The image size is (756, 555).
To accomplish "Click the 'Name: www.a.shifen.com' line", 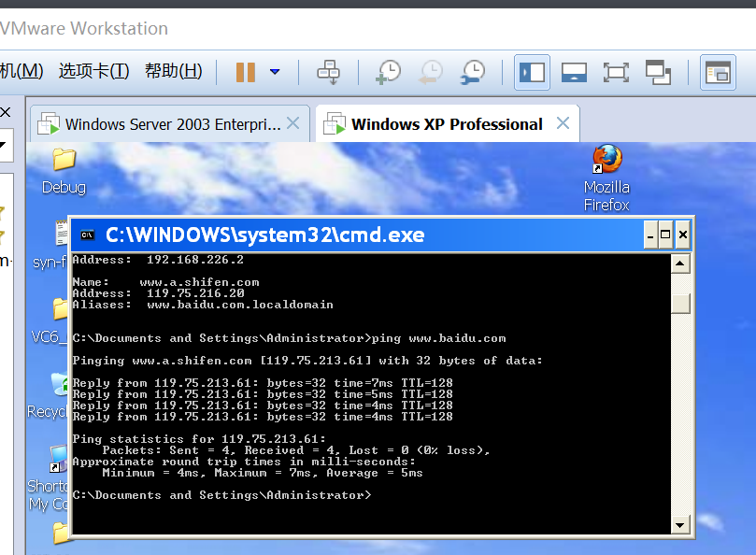I will (x=165, y=282).
